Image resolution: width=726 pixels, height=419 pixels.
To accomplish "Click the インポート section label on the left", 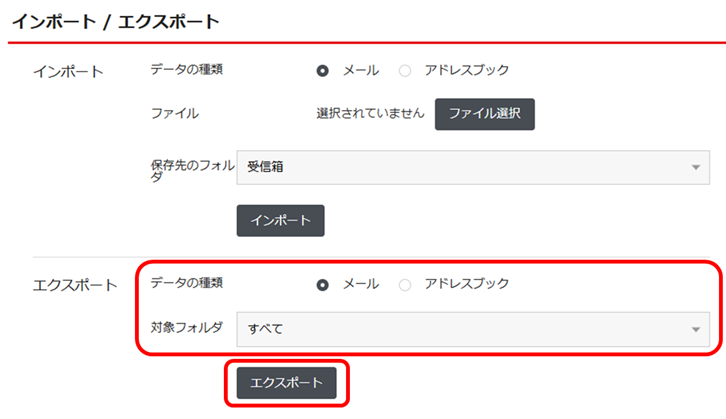I will click(x=68, y=72).
